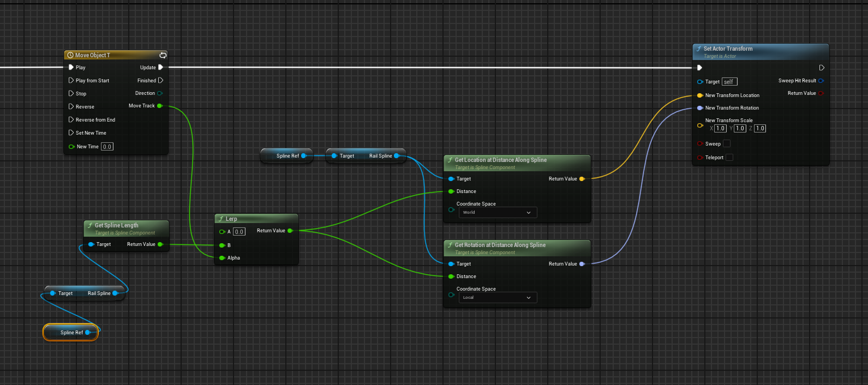The image size is (868, 385).
Task: Click Rail Spline output pin on lower node
Action: [x=115, y=293]
